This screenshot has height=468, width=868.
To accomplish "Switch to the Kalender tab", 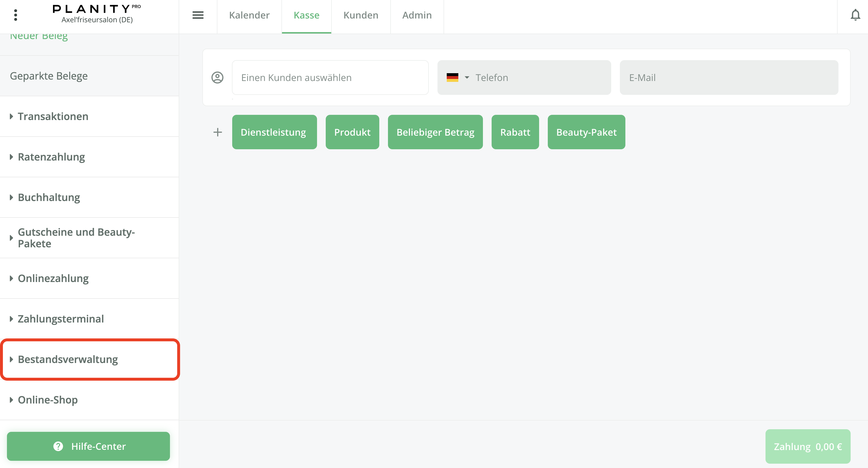I will [x=249, y=15].
